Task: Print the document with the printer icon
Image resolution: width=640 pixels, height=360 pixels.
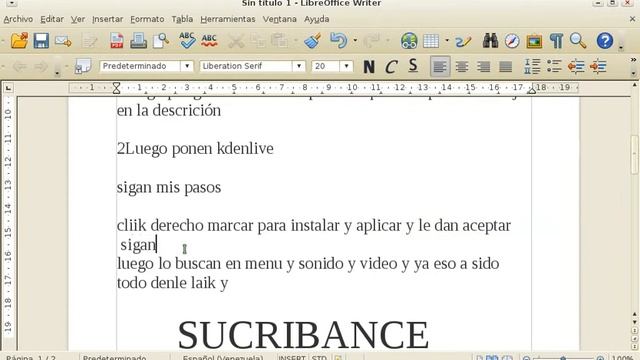Action: pyautogui.click(x=138, y=41)
